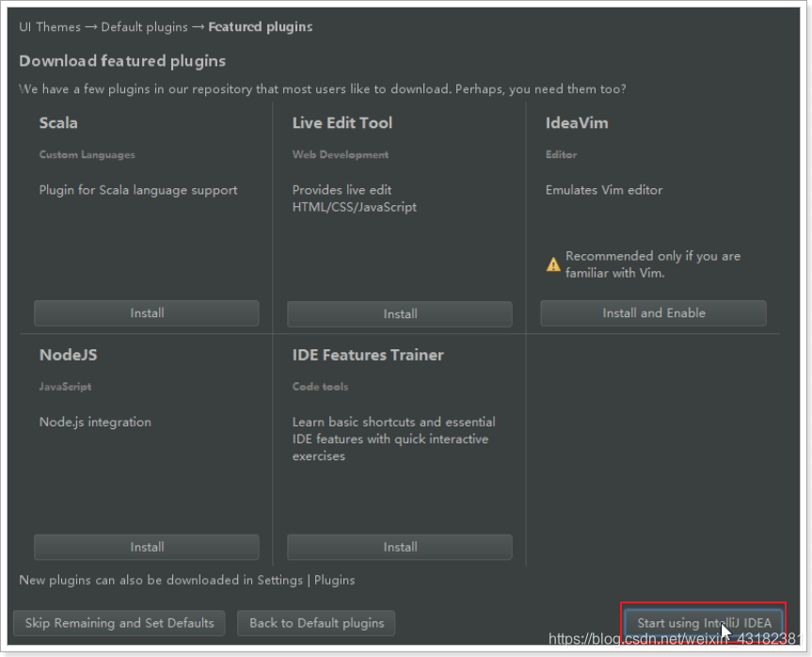This screenshot has width=812, height=657.
Task: Click 'Recommended only if you are familiar' warning text
Action: [x=652, y=264]
